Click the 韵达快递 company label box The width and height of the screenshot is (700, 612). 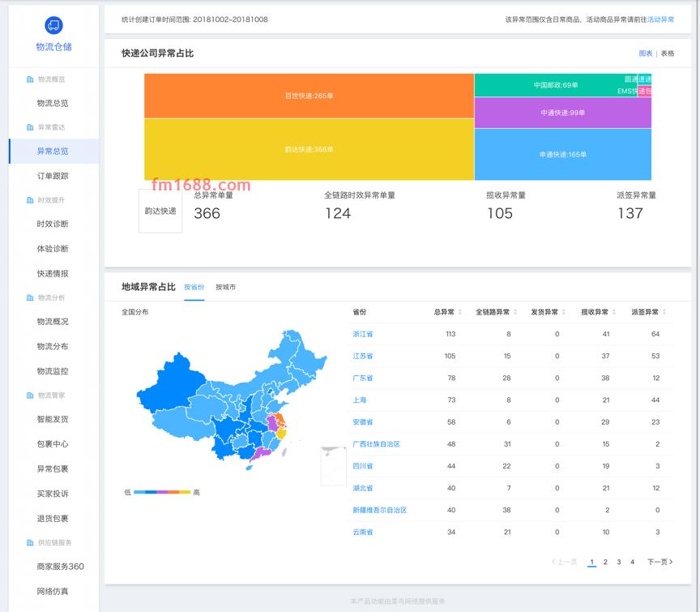coord(160,211)
